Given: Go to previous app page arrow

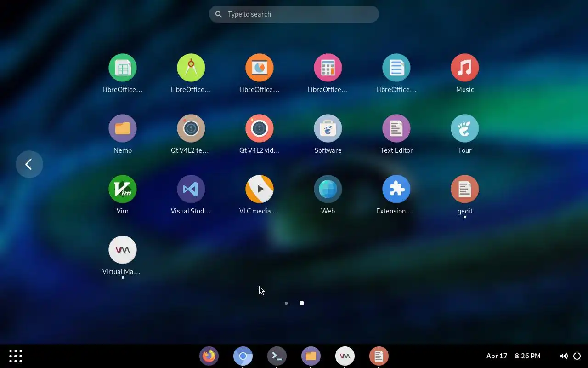Looking at the screenshot, I should 29,164.
